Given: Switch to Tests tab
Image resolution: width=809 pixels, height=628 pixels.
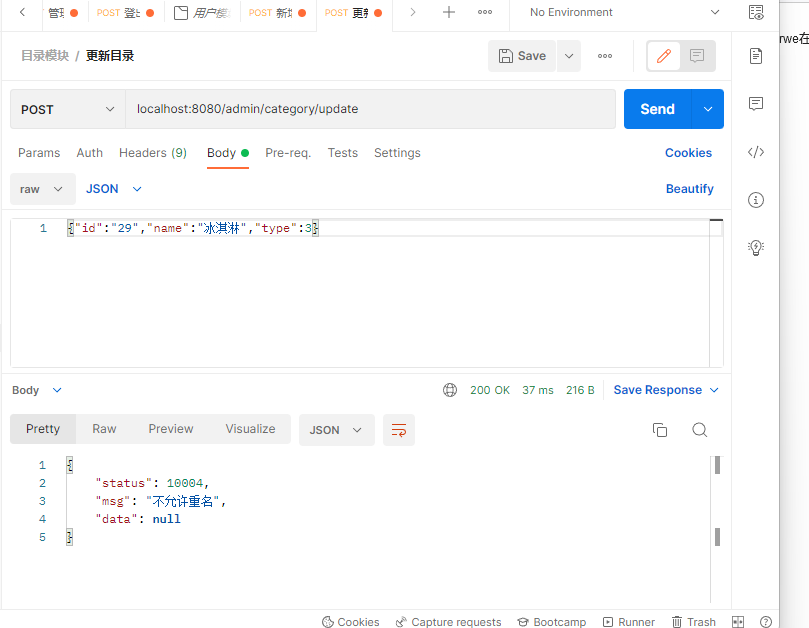Looking at the screenshot, I should click(343, 153).
